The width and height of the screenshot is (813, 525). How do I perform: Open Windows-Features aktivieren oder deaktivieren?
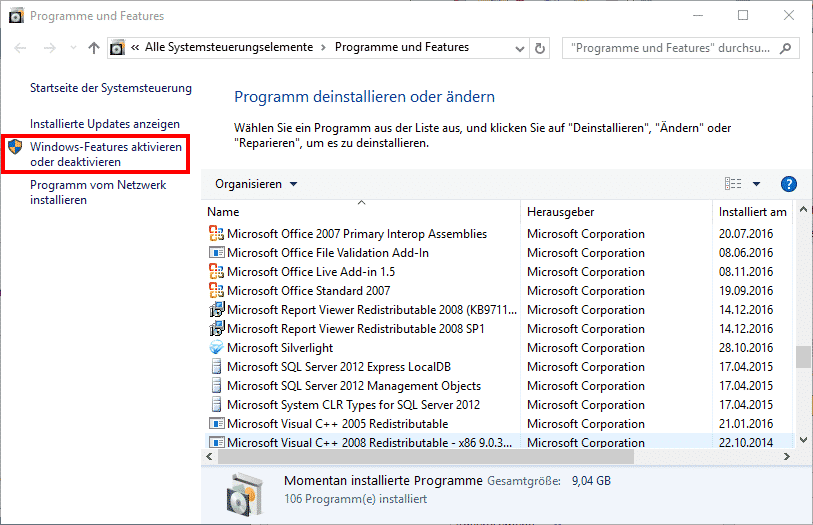tap(106, 154)
